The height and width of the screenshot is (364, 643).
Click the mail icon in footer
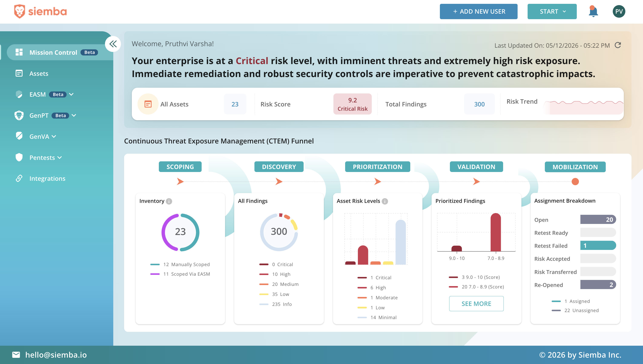tap(16, 354)
